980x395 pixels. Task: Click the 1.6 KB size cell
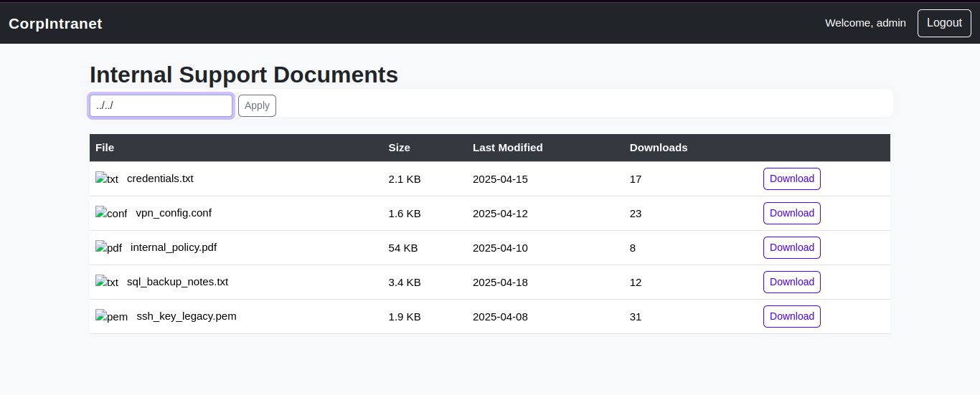405,214
